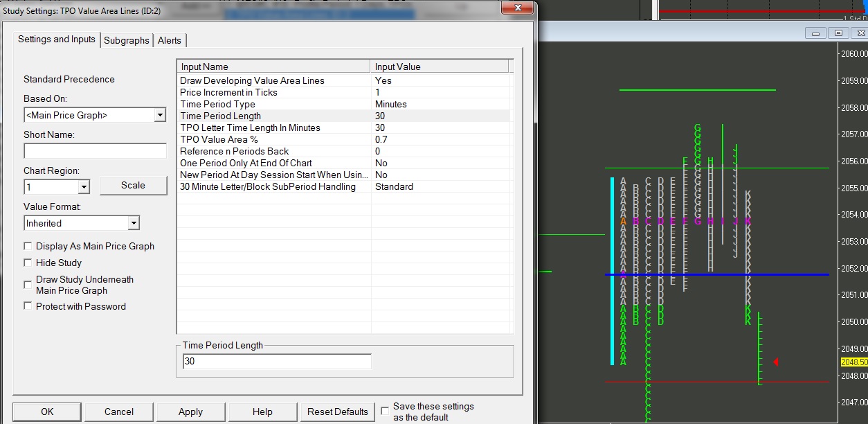
Task: Check the Hide Study checkbox
Action: pyautogui.click(x=28, y=263)
